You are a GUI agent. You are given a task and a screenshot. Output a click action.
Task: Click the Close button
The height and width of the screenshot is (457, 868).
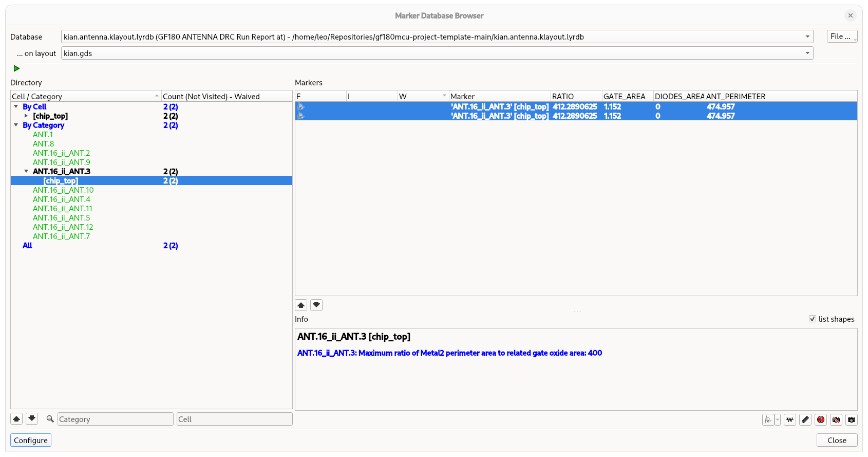[x=837, y=441]
